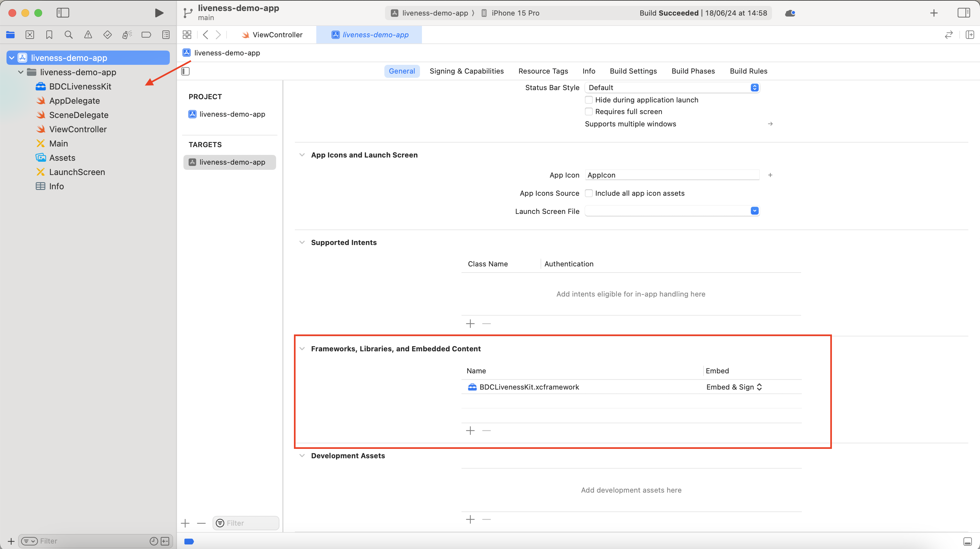Viewport: 980px width, 549px height.
Task: Go back in editor history
Action: coord(205,35)
